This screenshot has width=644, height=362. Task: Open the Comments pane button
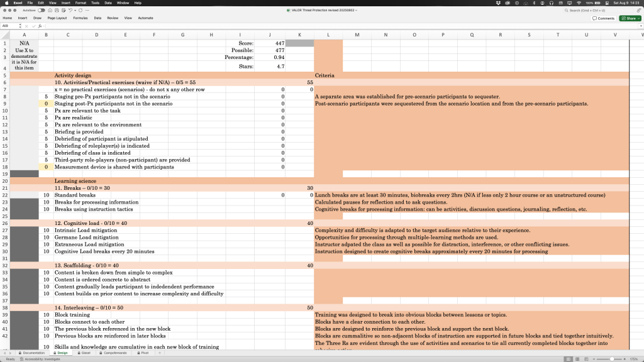603,18
